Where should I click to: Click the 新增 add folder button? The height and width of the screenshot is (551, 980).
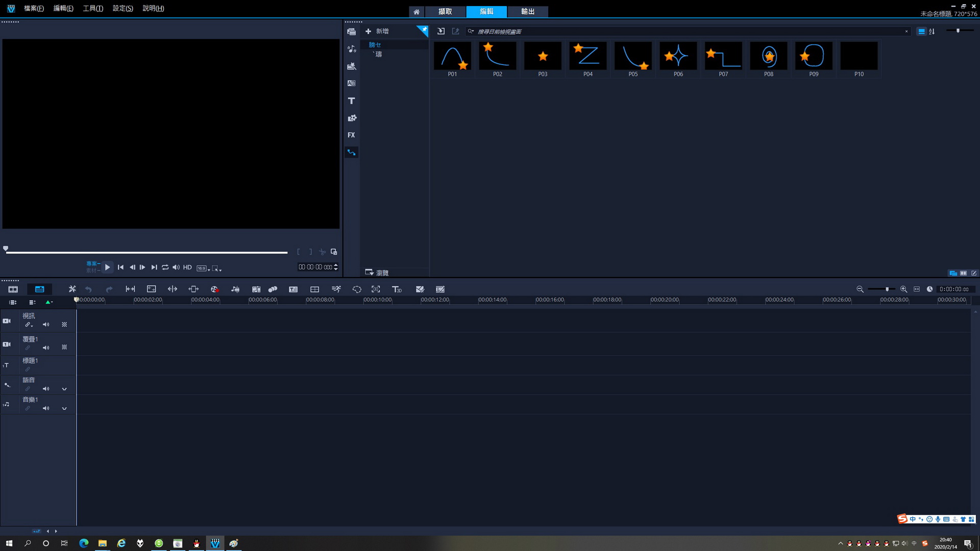pos(377,31)
